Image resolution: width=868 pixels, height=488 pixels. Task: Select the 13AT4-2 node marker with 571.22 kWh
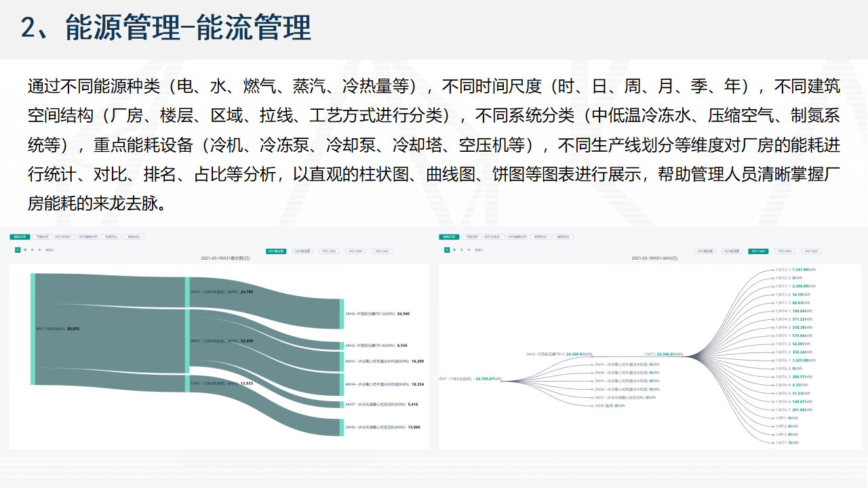(x=774, y=319)
